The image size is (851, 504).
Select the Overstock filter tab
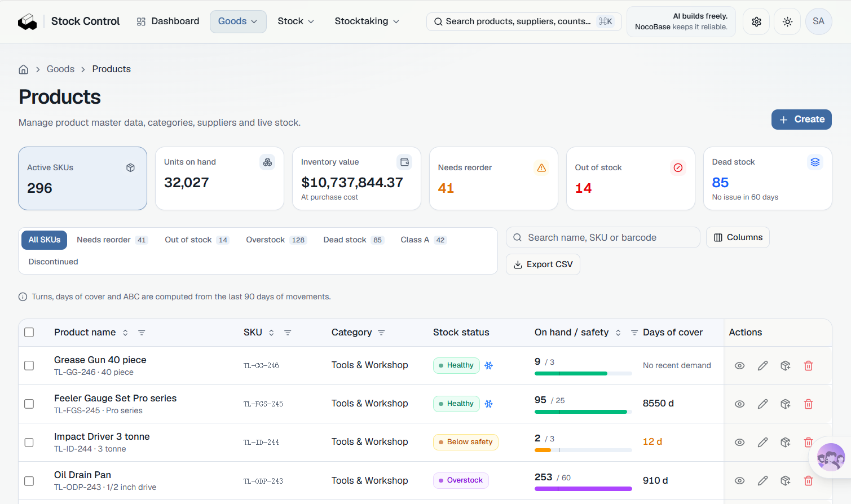pyautogui.click(x=276, y=240)
